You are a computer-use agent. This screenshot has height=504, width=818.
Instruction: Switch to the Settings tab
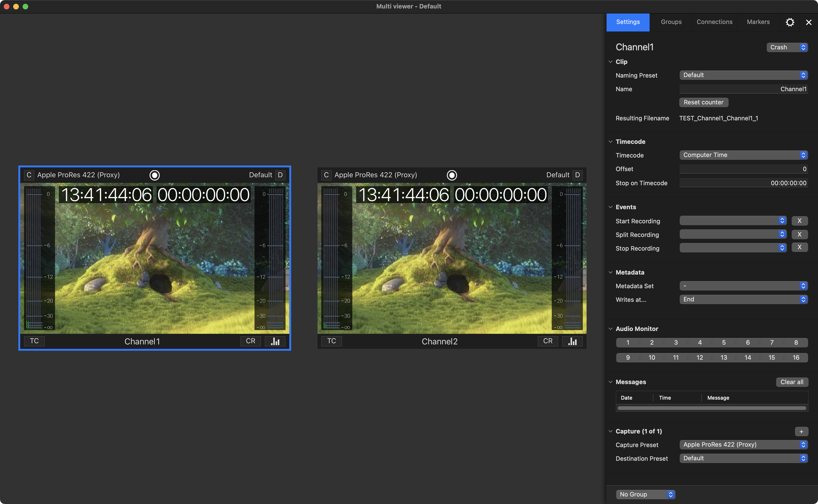pos(628,22)
